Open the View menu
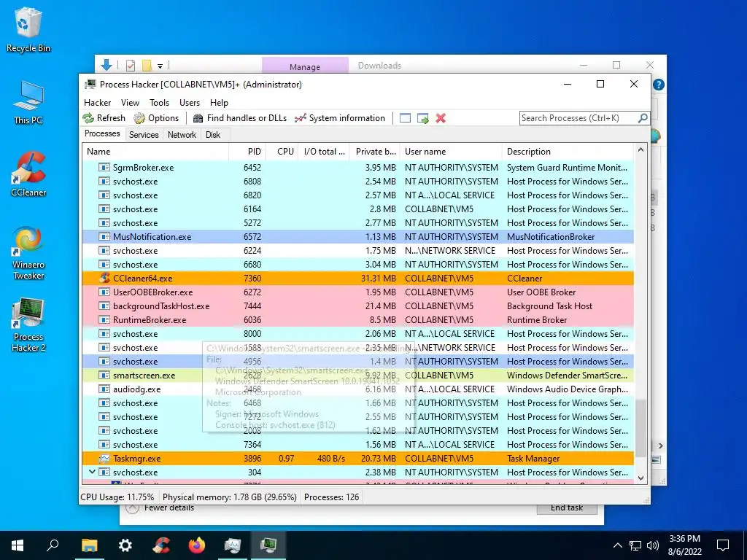This screenshot has height=560, width=747. (130, 102)
